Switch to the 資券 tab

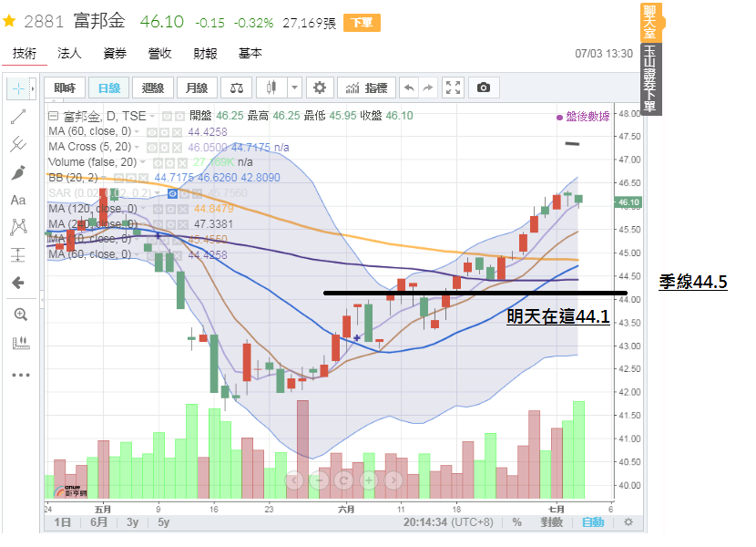point(115,53)
